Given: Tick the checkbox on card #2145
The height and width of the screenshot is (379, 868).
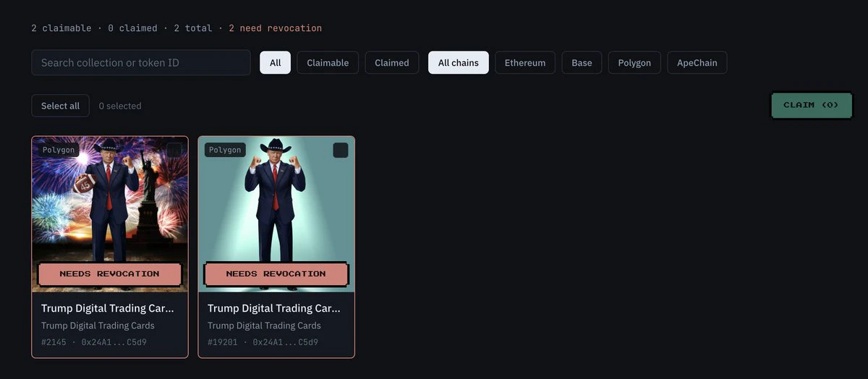Looking at the screenshot, I should [174, 150].
